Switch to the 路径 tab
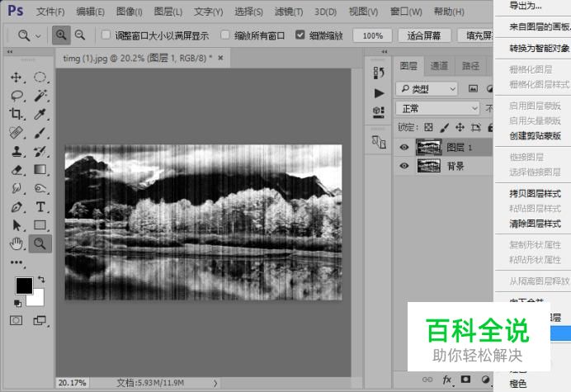 pos(471,66)
